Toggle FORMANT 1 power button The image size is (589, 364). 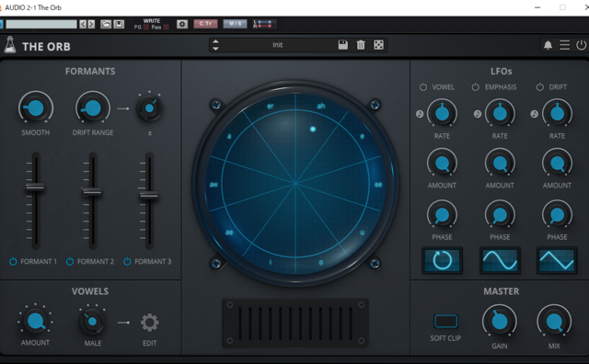13,262
